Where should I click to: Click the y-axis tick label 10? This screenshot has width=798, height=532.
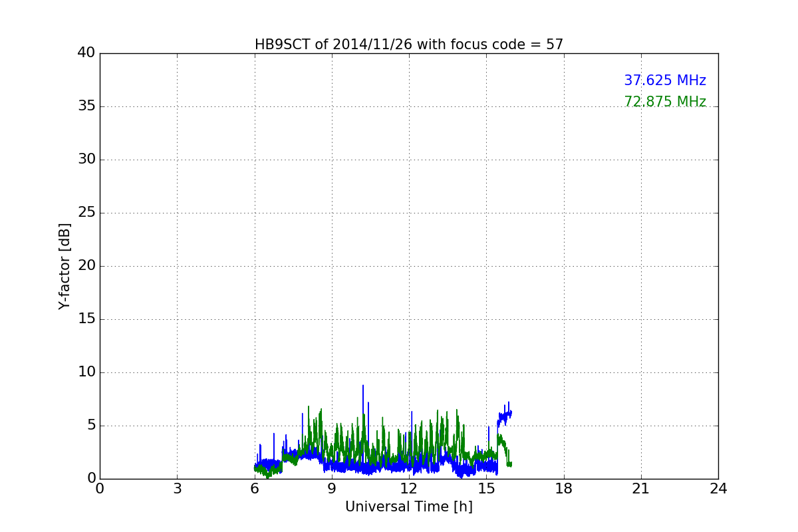[86, 372]
